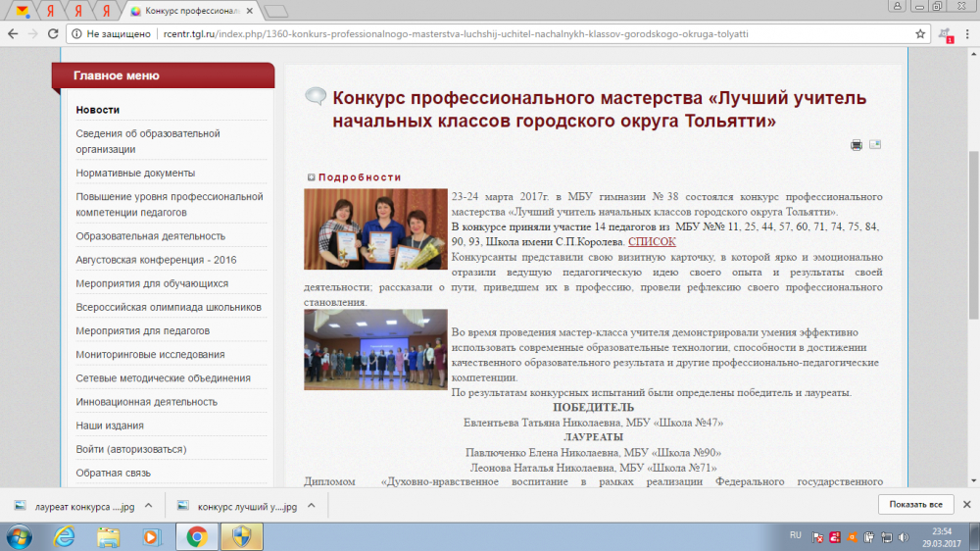Click the group photo on stage
The height and width of the screenshot is (551, 980).
click(x=375, y=350)
